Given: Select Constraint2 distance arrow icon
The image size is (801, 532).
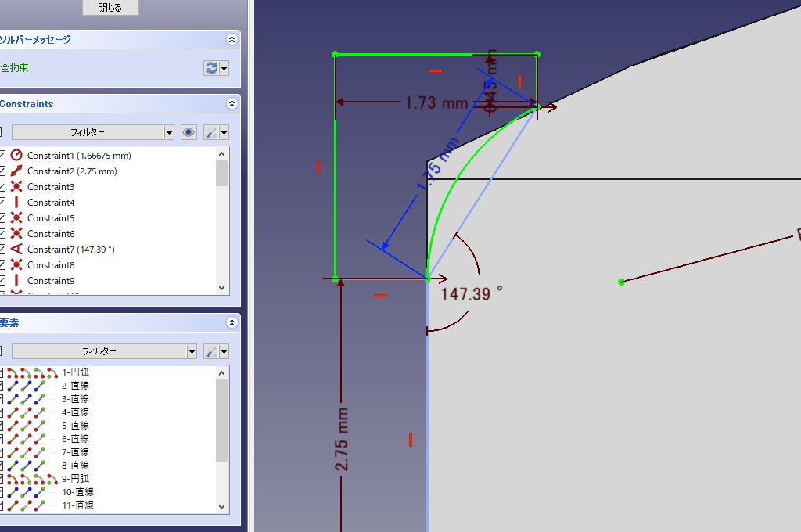Looking at the screenshot, I should (16, 171).
